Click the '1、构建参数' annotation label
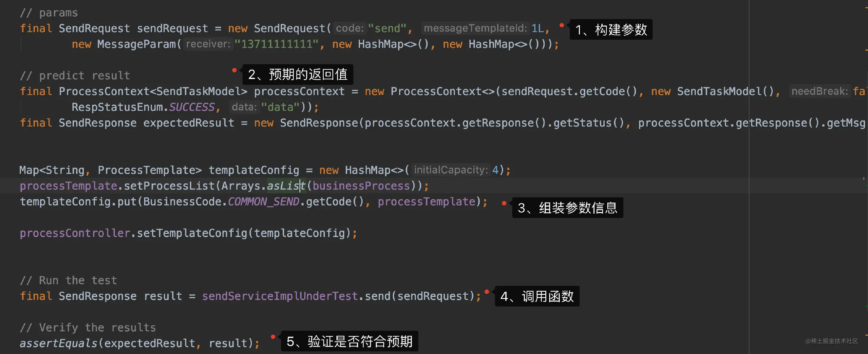 point(611,30)
